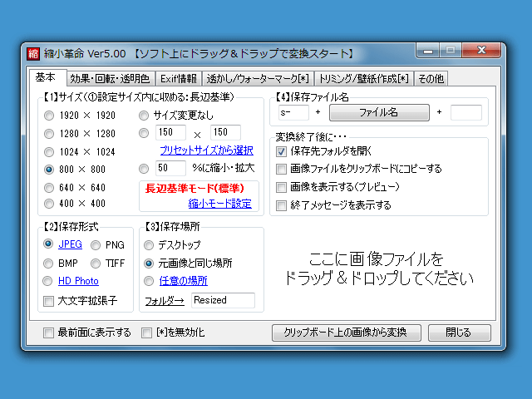The image size is (532, 399).
Task: Open the Exif情報 tab
Action: tap(179, 79)
